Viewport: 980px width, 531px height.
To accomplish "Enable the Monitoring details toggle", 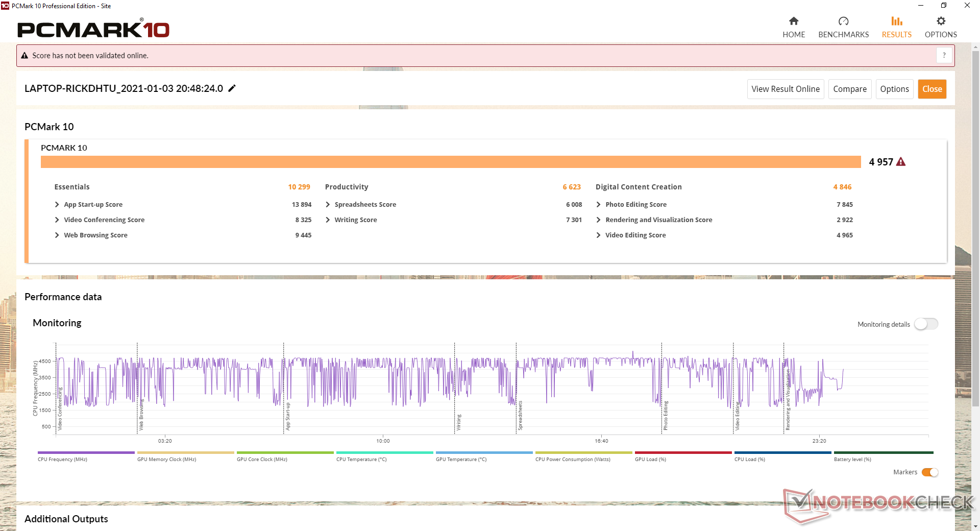I will point(926,324).
